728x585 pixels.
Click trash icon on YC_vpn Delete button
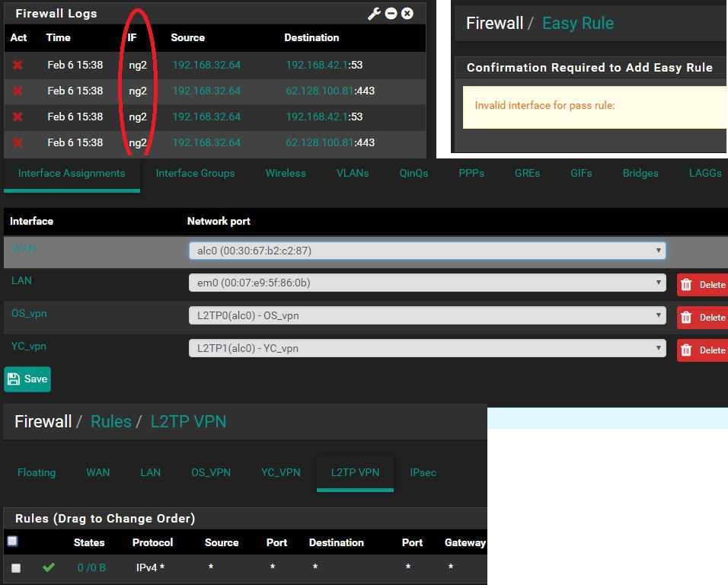[x=686, y=350]
